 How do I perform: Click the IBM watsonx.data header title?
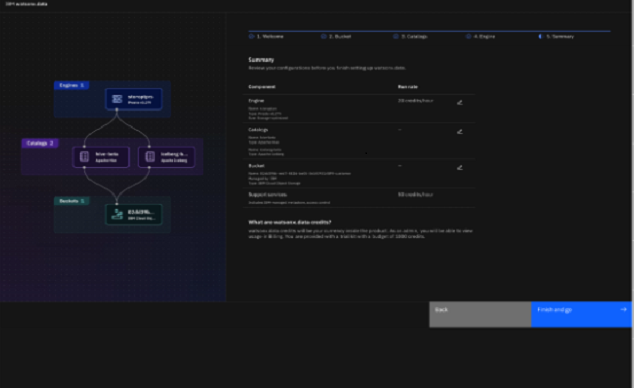[26, 4]
